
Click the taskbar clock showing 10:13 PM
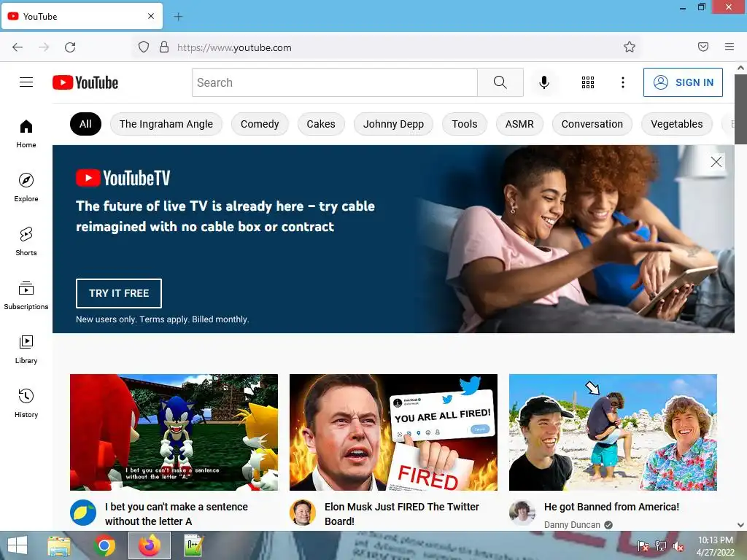click(715, 546)
